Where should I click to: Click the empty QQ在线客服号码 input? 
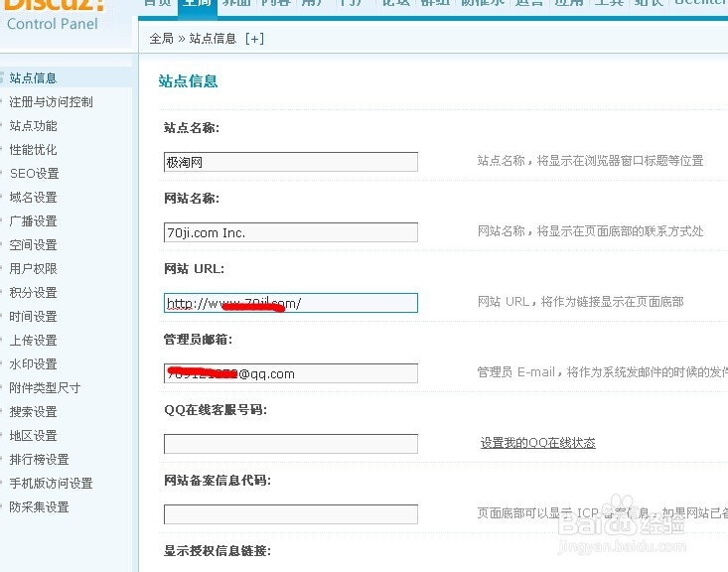point(291,444)
